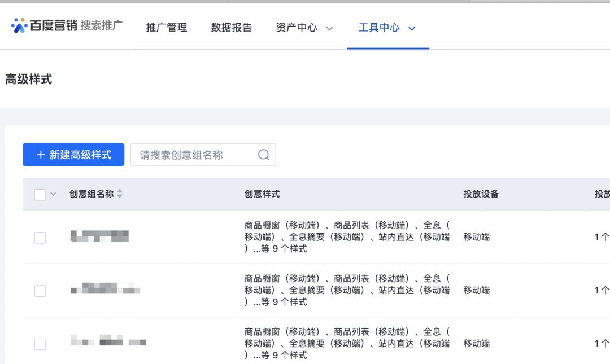The image size is (610, 364).
Task: Expand the chevron next to the select-all checkbox
Action: (53, 194)
